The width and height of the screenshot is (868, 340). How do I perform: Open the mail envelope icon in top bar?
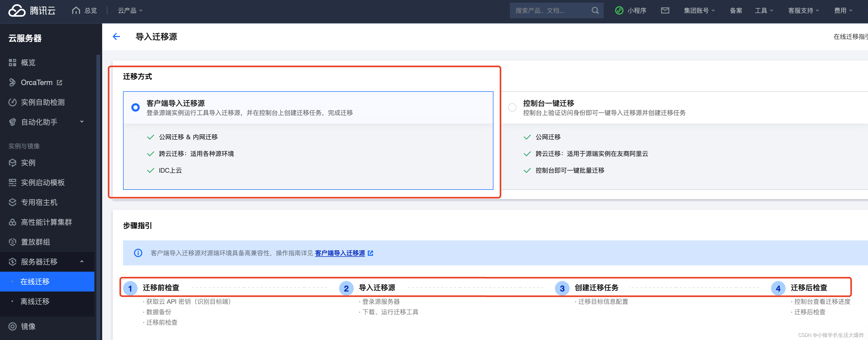665,10
